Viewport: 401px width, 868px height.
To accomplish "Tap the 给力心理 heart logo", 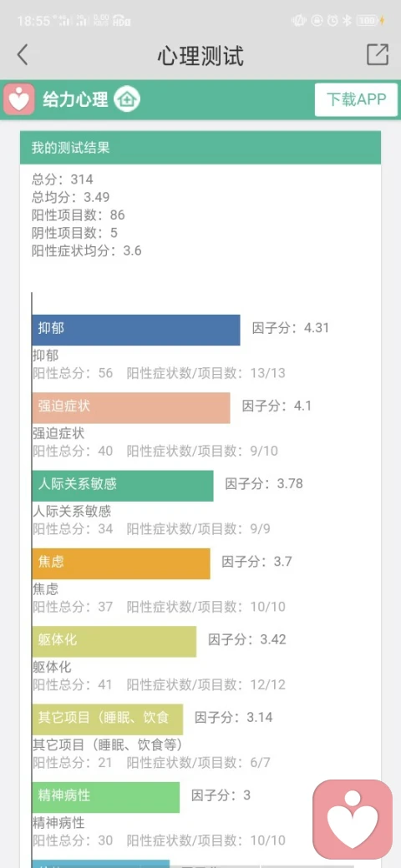I will [19, 99].
